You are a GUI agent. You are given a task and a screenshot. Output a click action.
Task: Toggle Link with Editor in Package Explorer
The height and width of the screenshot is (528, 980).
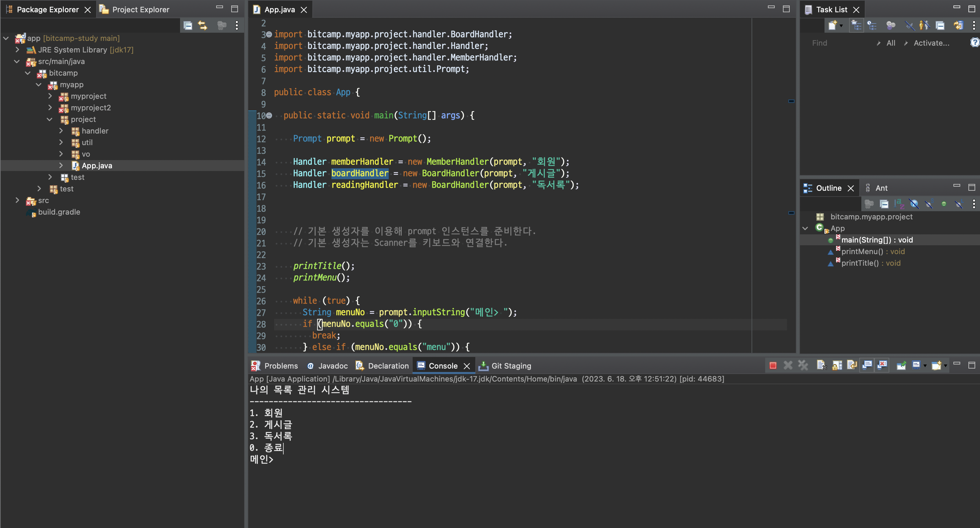203,26
